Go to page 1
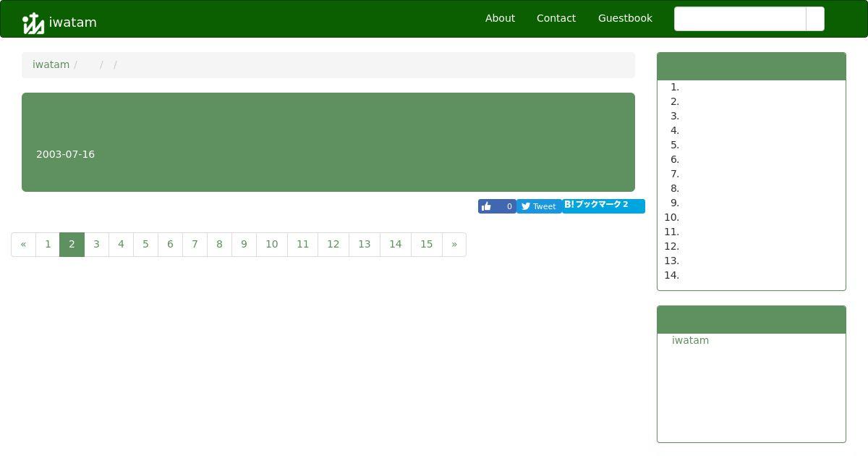This screenshot has height=456, width=868. (48, 244)
